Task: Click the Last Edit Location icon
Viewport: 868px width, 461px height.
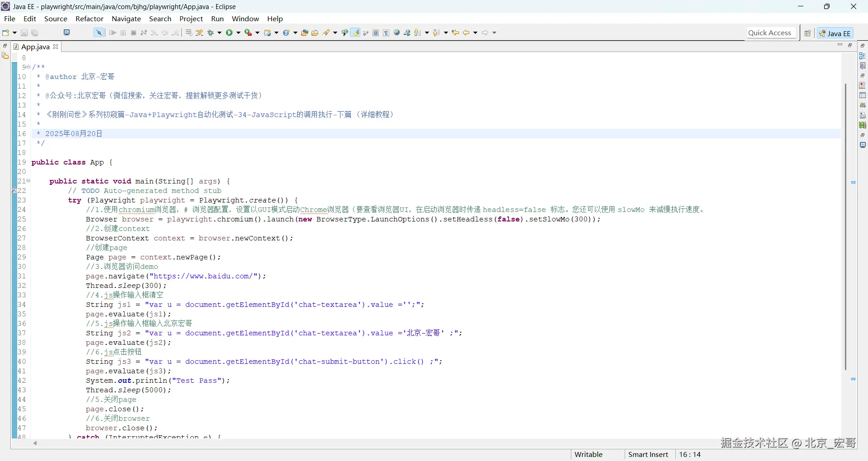Action: click(x=455, y=33)
